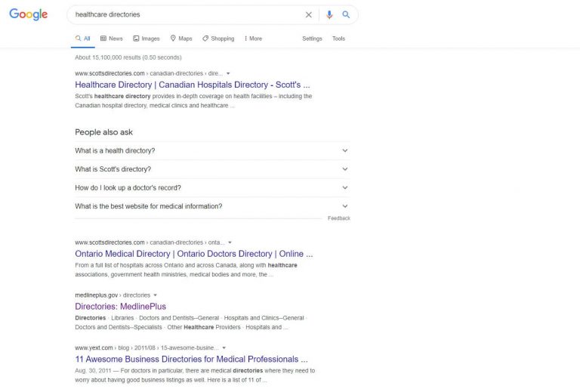Open dropdown arrow beside medlineplus.gov URL
Image resolution: width=580 pixels, height=392 pixels.
156,295
